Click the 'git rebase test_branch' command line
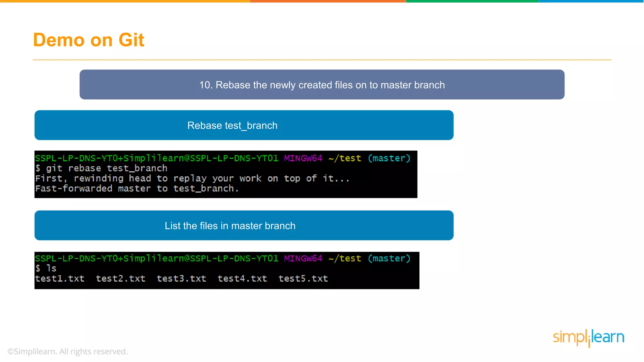The height and width of the screenshot is (362, 644). point(101,168)
